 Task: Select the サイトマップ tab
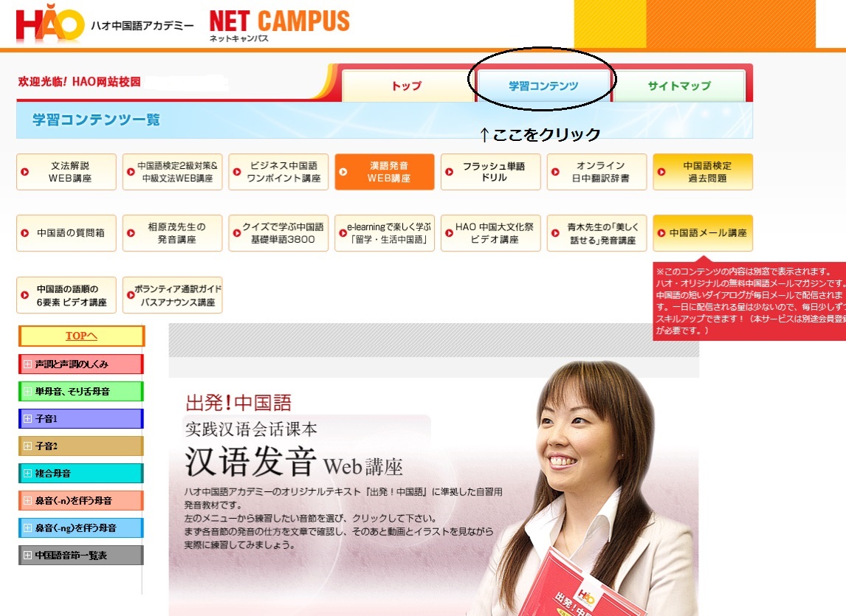(679, 86)
